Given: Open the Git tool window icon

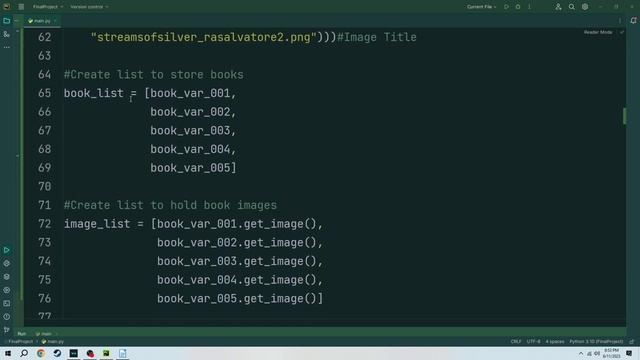Looking at the screenshot, I should (x=7, y=330).
